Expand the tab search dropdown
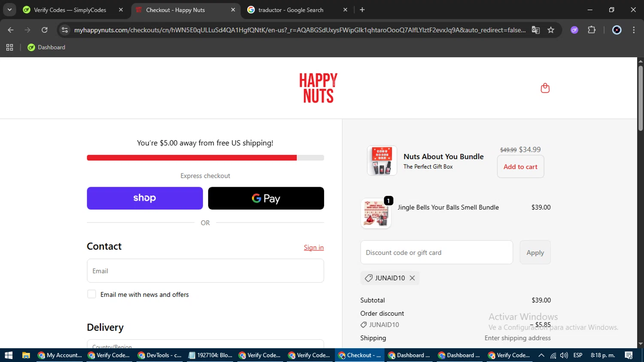The image size is (644, 362). coord(9,9)
